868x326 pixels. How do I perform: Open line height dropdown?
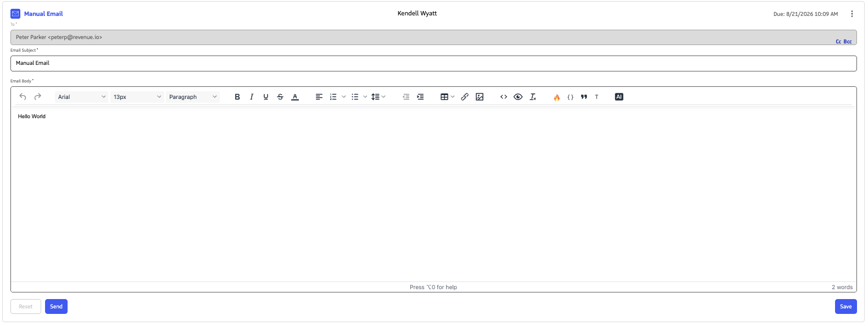379,97
